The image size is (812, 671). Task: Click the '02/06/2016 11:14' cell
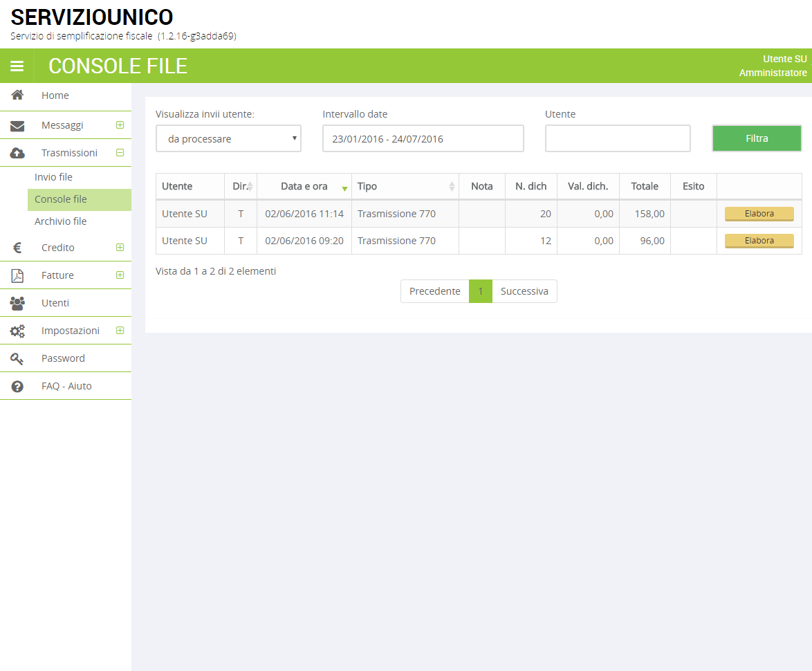[304, 214]
